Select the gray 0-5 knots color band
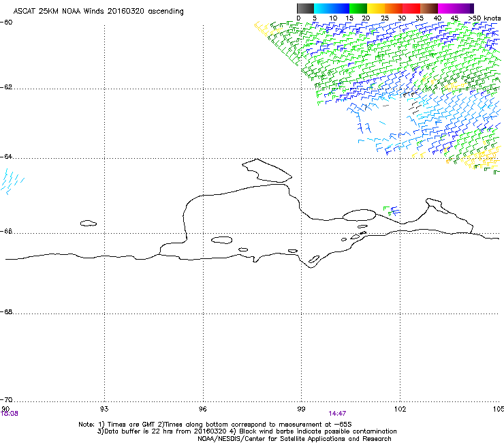Viewport: 504px width, 443px height. point(305,8)
